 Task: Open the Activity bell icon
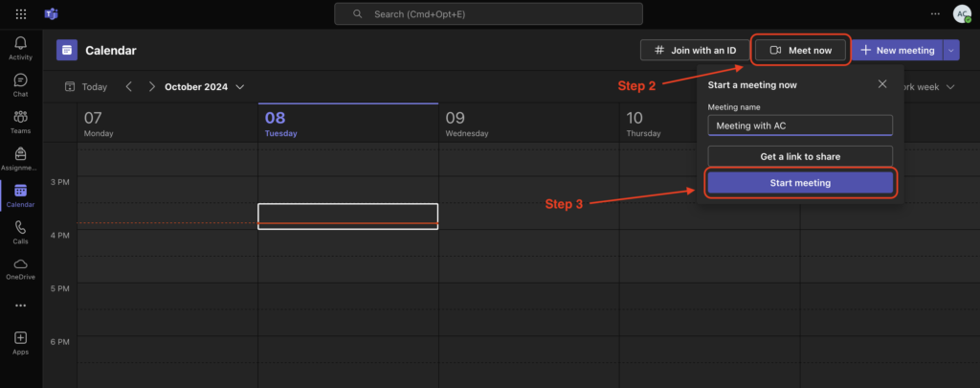(x=20, y=43)
